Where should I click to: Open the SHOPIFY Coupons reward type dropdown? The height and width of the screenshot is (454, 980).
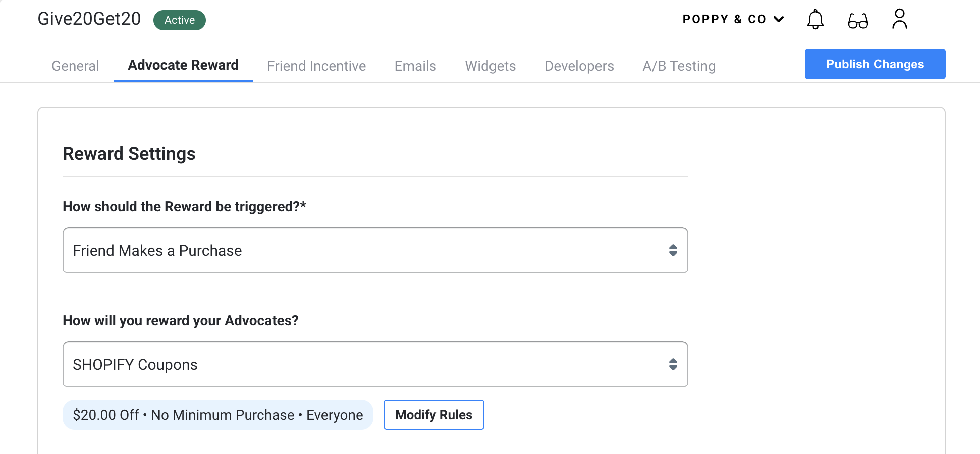coord(375,364)
